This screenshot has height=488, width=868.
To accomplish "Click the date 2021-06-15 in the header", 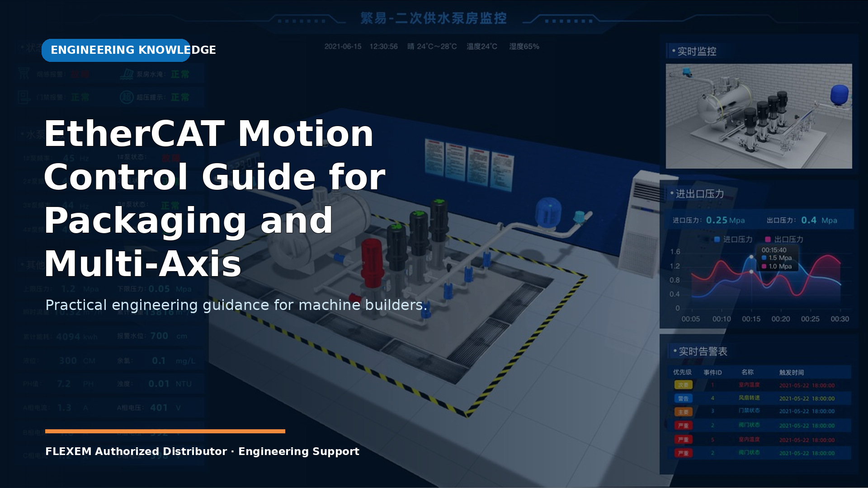I will tap(343, 47).
